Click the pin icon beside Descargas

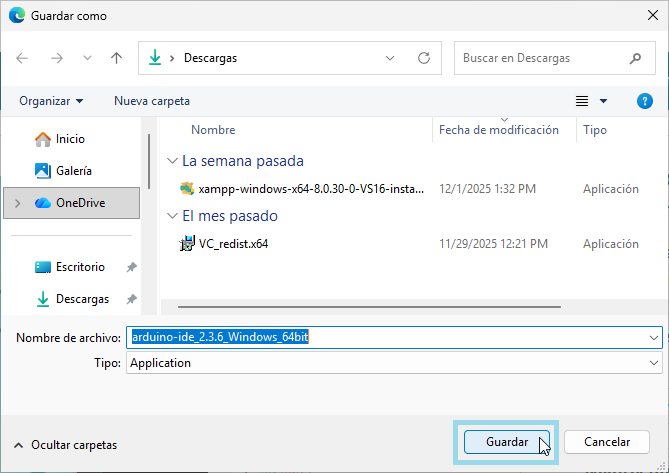(x=131, y=299)
